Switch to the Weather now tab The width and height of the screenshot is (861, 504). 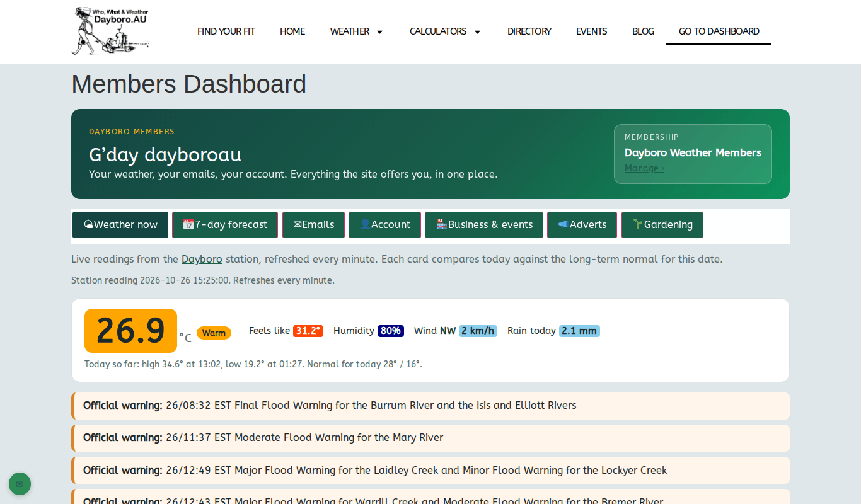click(120, 225)
